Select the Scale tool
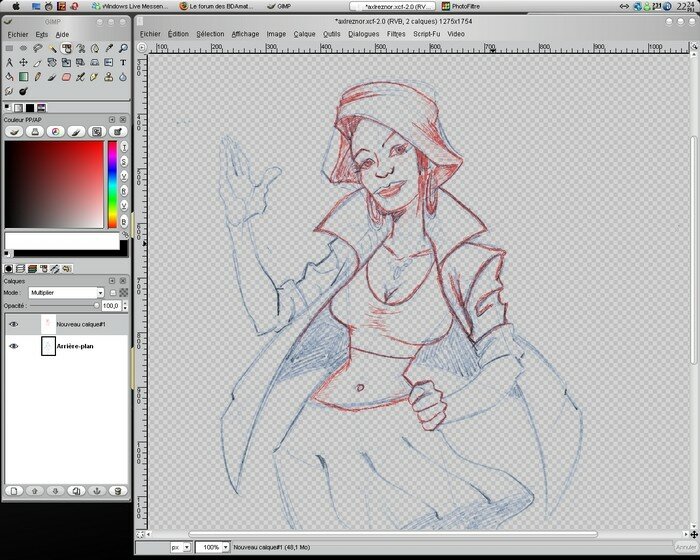This screenshot has height=560, width=700. [x=66, y=63]
